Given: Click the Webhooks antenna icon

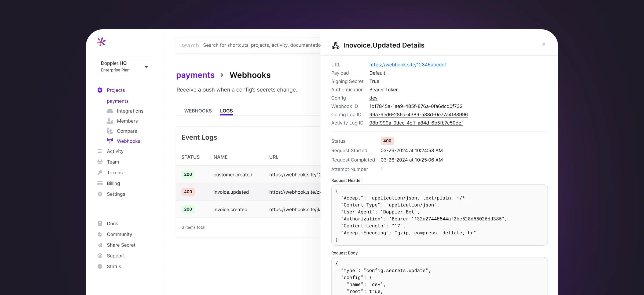Looking at the screenshot, I should pyautogui.click(x=110, y=141).
